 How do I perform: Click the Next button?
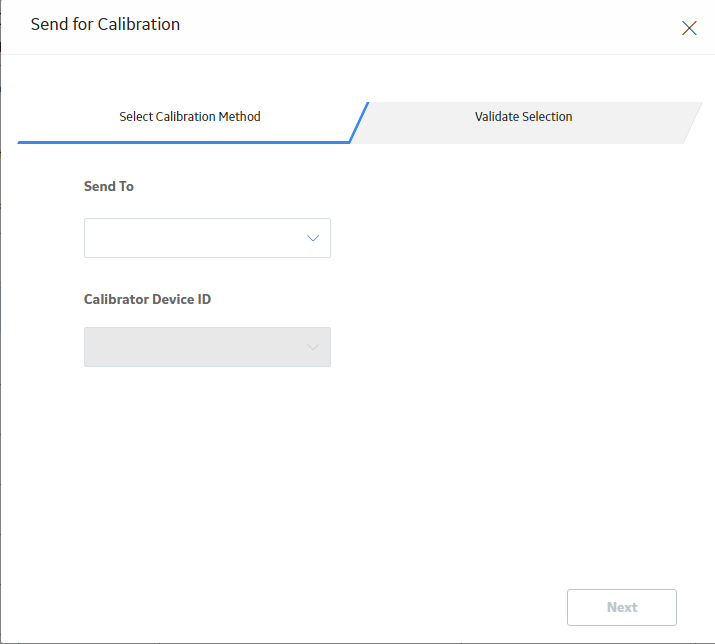pyautogui.click(x=622, y=608)
